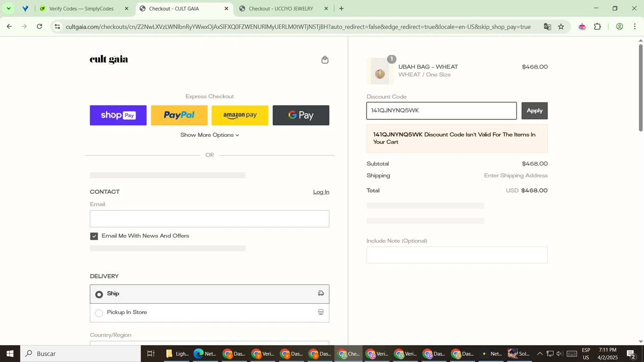The image size is (644, 362).
Task: Click the $468.00 total amount
Action: click(x=534, y=191)
